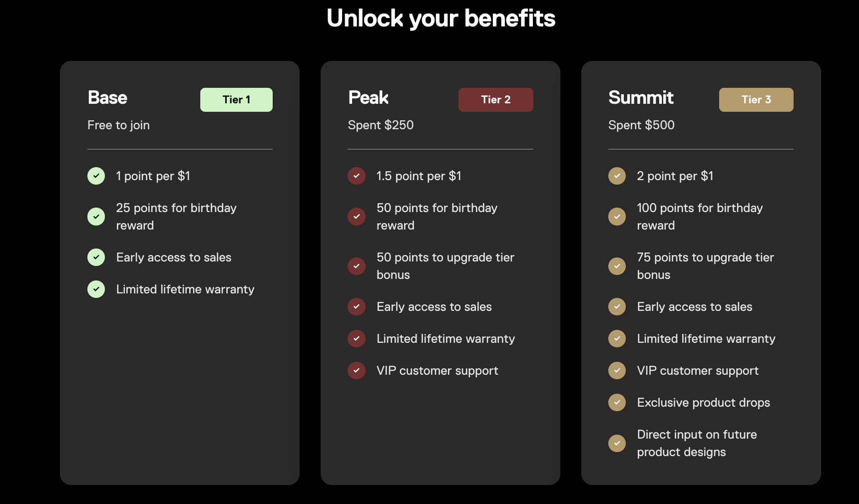The image size is (859, 504).
Task: Click the green checkmark next to 25 points birthday reward
Action: tap(96, 217)
